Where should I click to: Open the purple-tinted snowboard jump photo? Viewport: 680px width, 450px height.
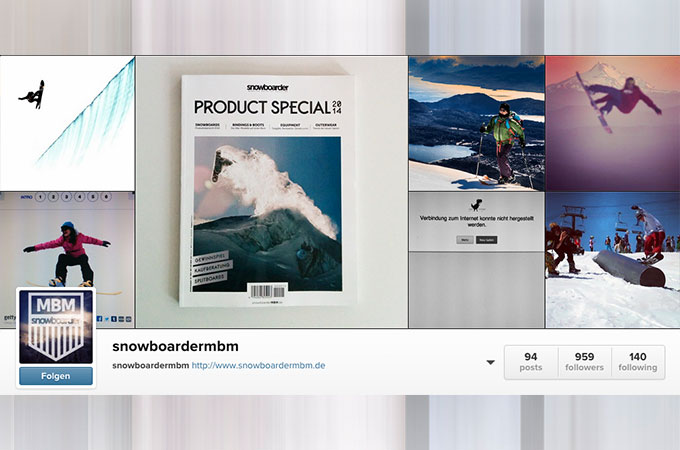point(613,123)
